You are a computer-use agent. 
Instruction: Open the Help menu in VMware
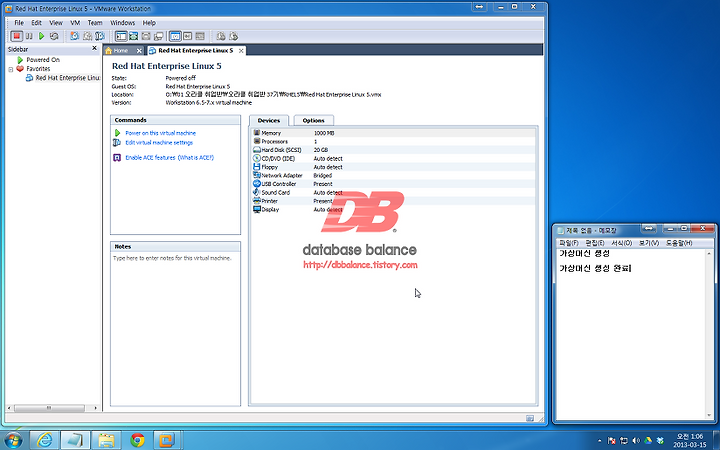coord(149,22)
